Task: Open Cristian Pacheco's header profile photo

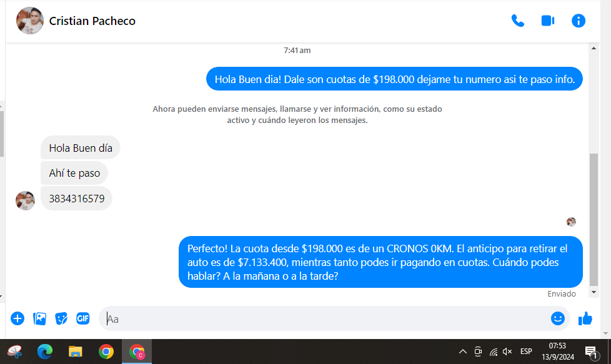Action: (29, 21)
